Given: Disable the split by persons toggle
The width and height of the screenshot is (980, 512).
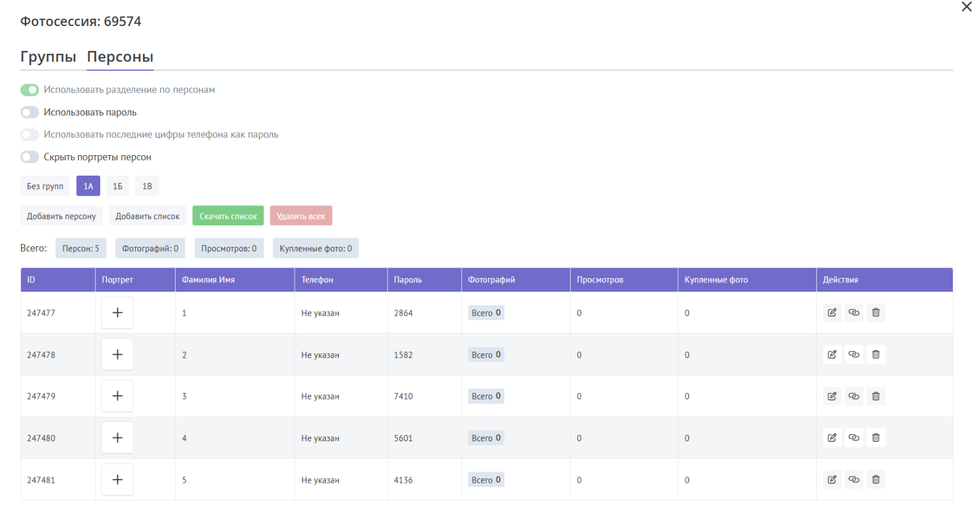Looking at the screenshot, I should 30,90.
